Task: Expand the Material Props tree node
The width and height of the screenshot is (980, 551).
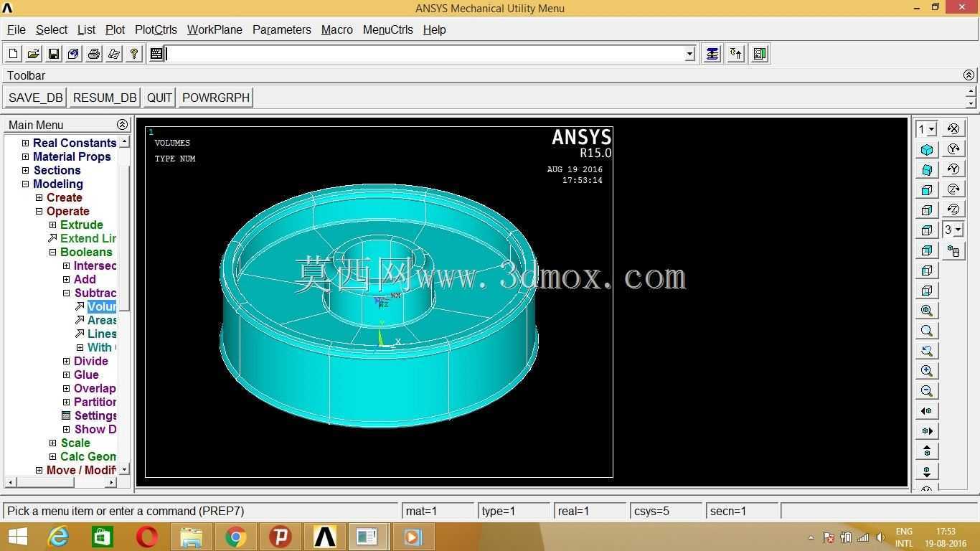Action: (26, 156)
